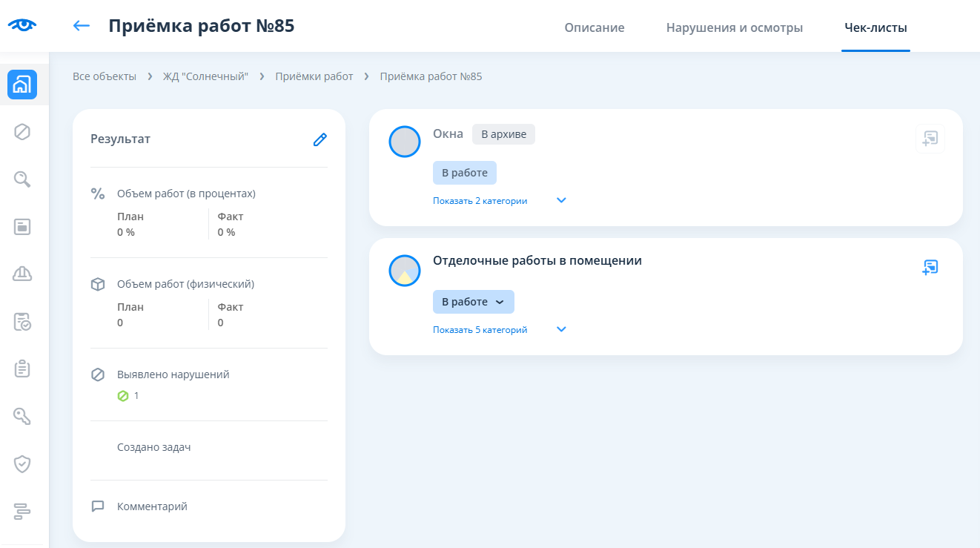Expand Показать 2 категории chevron
Screen dimensions: 980x548
(x=561, y=201)
